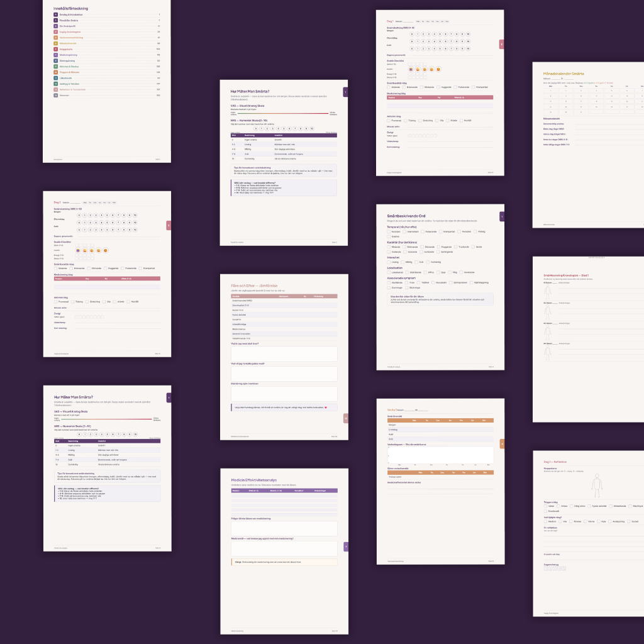Tick the Diffus checkbox under Lokalisation
Viewport: 644px width, 644px height.
tap(426, 272)
